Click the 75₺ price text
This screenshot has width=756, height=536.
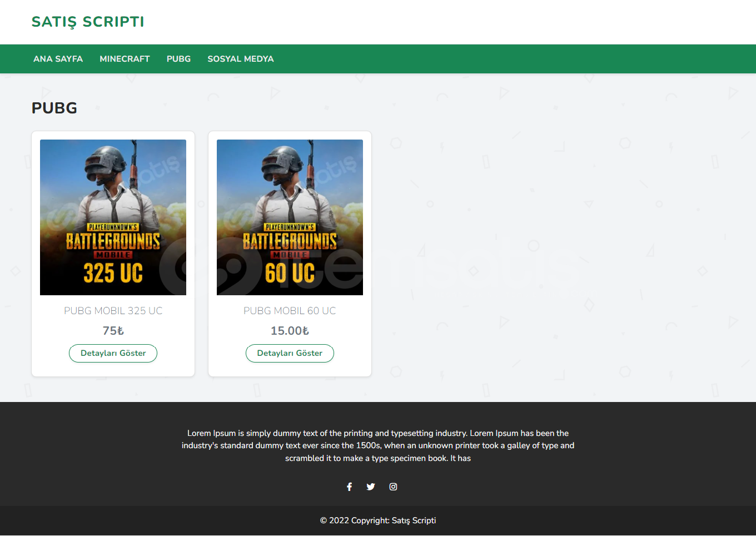point(113,331)
